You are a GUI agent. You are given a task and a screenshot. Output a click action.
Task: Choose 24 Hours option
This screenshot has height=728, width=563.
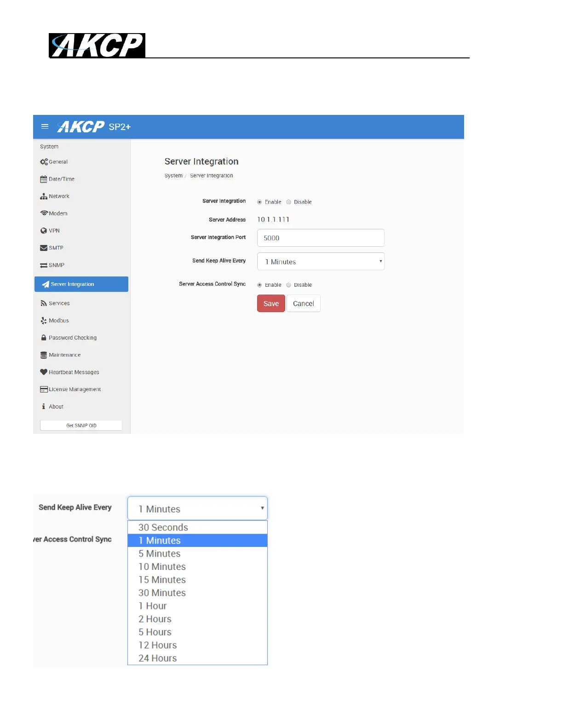point(197,658)
